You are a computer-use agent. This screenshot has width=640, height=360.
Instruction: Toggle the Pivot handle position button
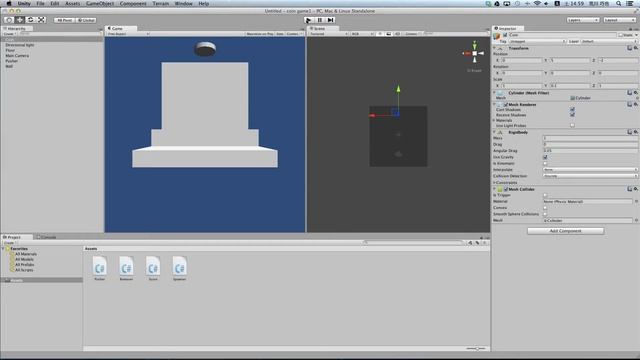point(64,20)
